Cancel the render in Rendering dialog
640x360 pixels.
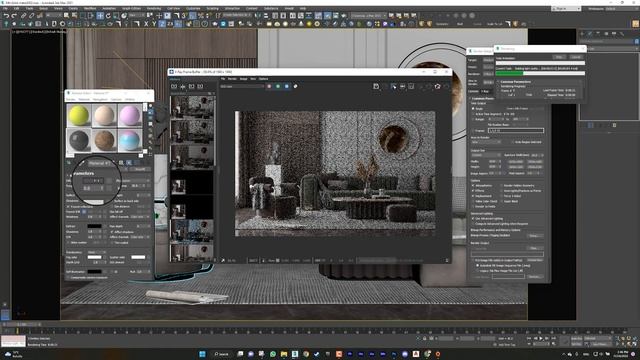coord(576,57)
